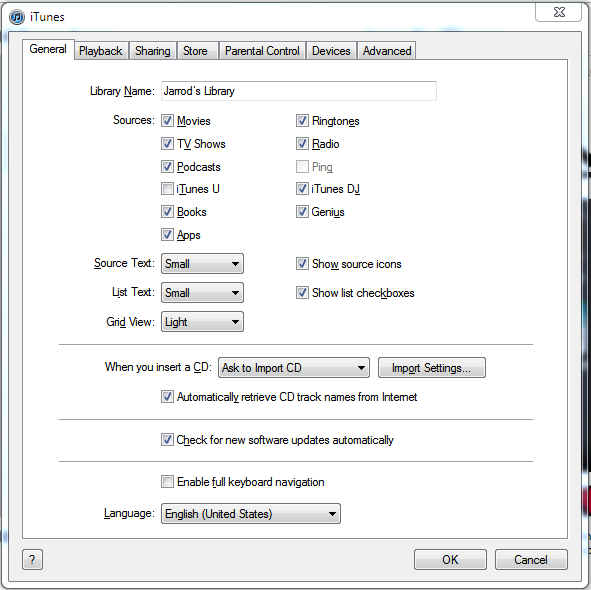This screenshot has height=590, width=591.
Task: Click the Sources label text
Action: pyautogui.click(x=134, y=120)
